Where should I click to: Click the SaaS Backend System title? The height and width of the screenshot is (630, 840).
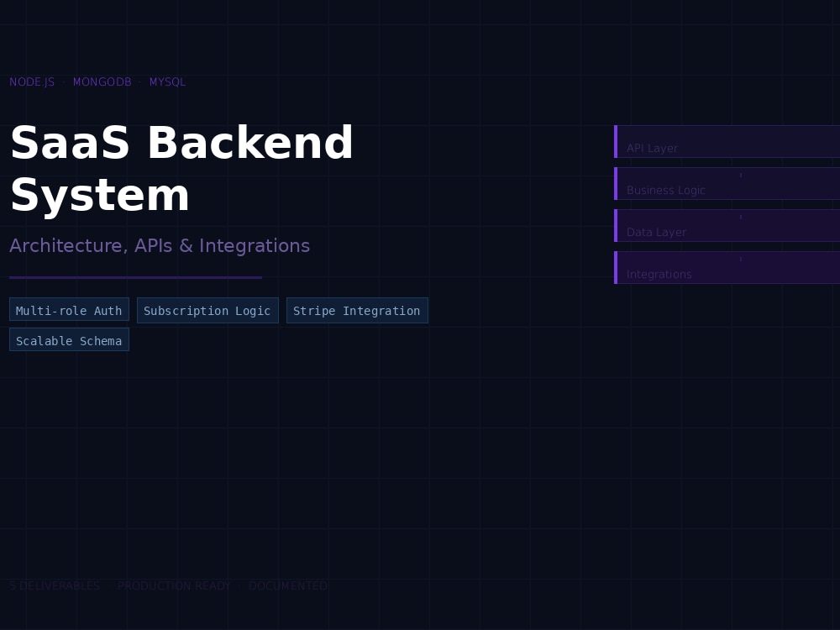pos(181,169)
